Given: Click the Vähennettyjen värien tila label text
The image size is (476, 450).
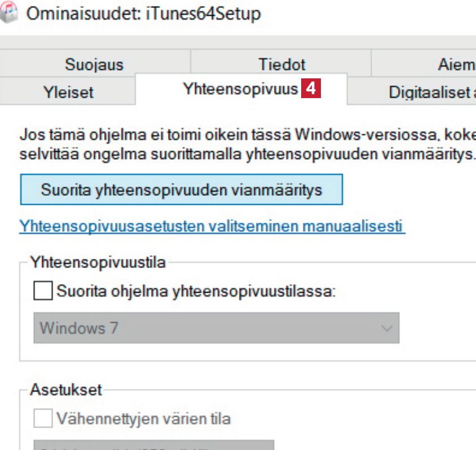Looking at the screenshot, I should point(144,419).
